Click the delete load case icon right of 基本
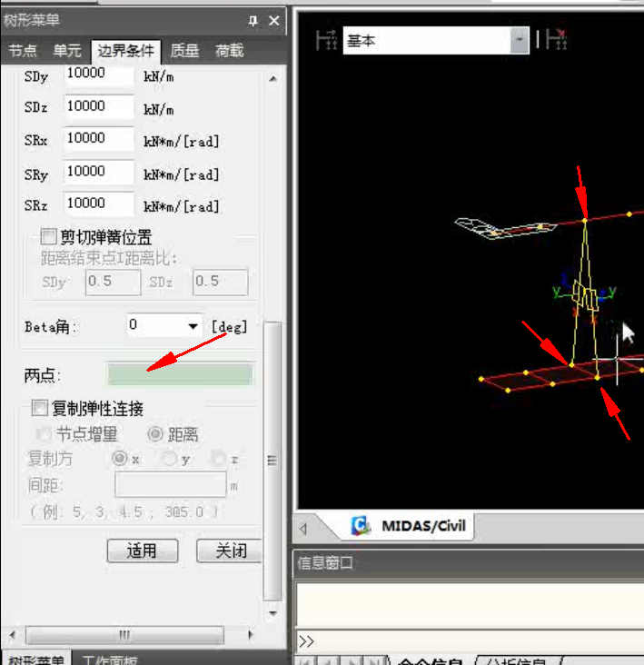The image size is (644, 665). pos(557,39)
